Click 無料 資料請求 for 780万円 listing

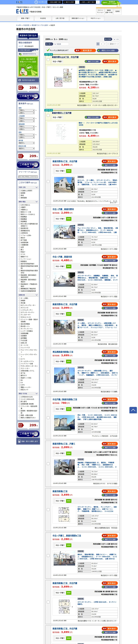coord(110,399)
